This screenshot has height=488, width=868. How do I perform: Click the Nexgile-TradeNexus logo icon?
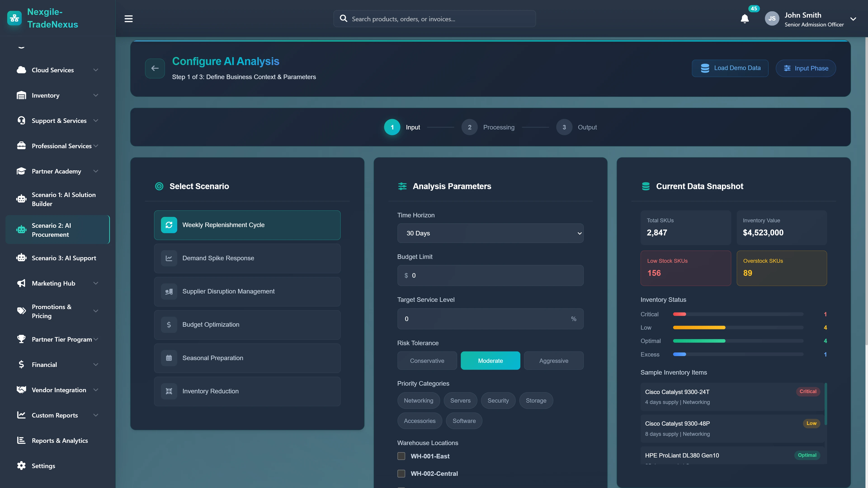14,18
